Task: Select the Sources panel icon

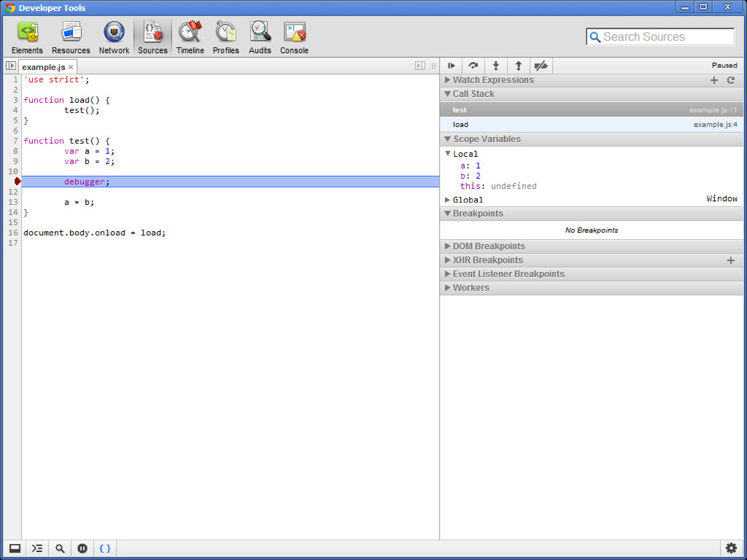Action: [x=152, y=38]
